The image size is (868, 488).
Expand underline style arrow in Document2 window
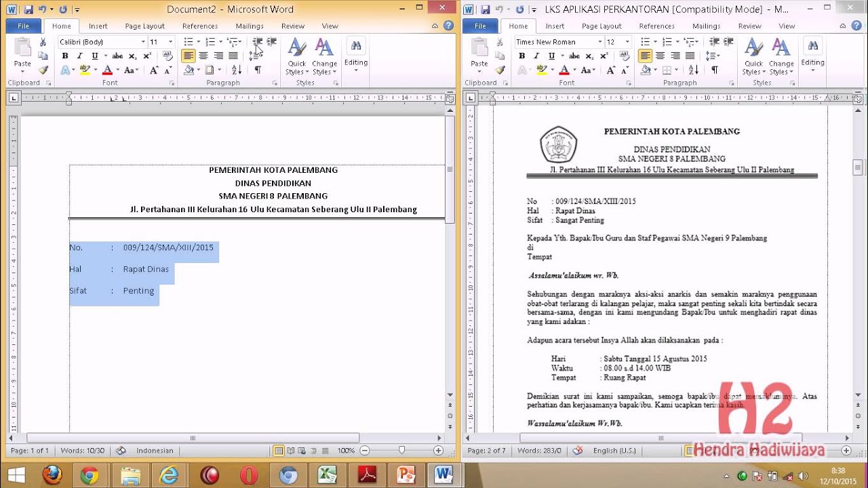point(104,56)
